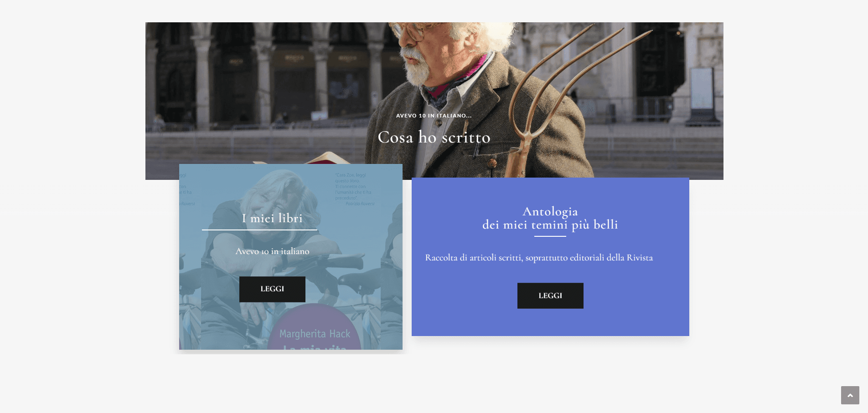Click the white line under 'I miei libri'
This screenshot has width=868, height=413.
(x=259, y=230)
